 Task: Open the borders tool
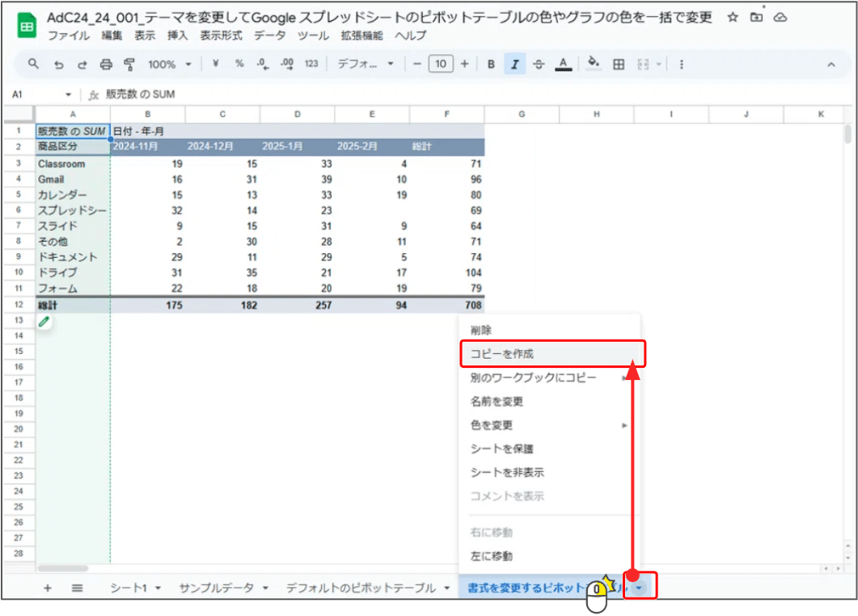[x=619, y=65]
